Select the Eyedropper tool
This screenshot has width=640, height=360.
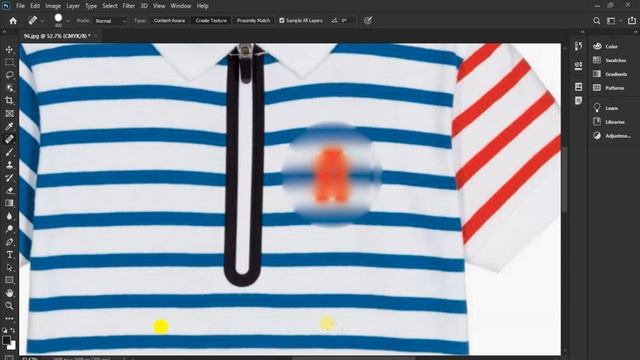pos(9,126)
